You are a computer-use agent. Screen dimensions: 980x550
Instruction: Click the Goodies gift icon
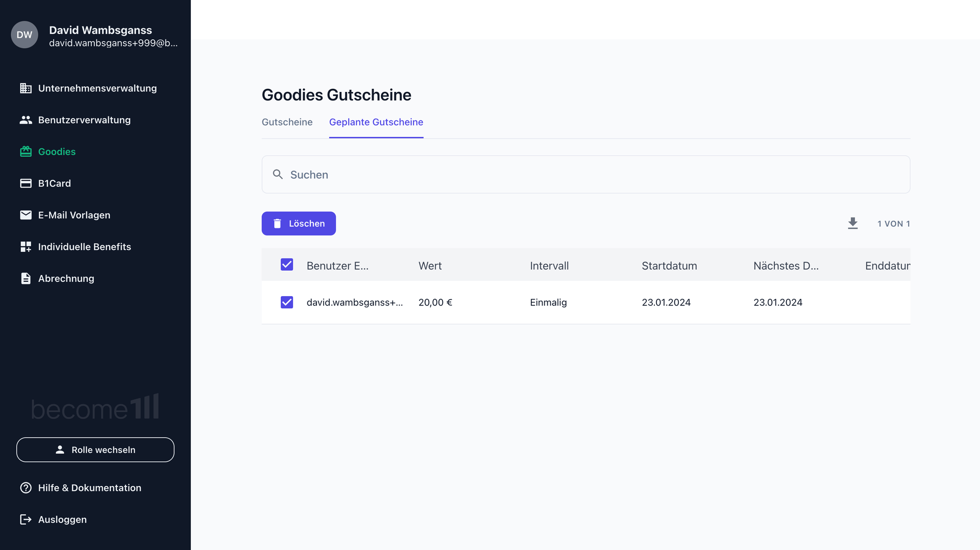coord(26,152)
